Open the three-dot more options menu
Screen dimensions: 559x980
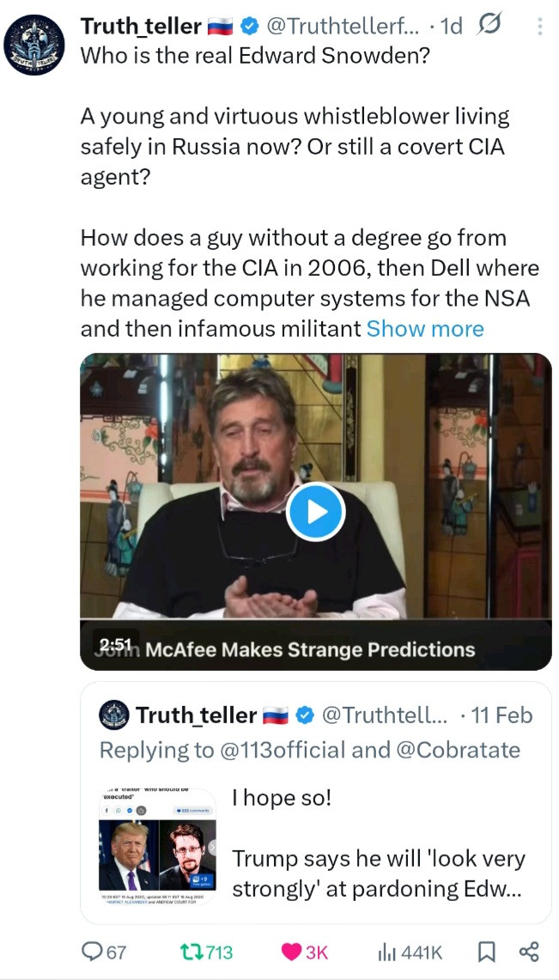coord(539,27)
